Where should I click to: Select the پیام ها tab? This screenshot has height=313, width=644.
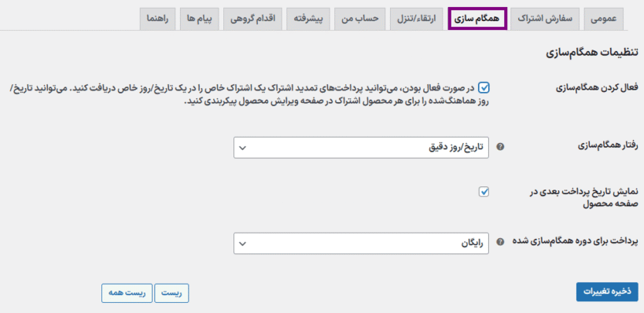pos(199,19)
